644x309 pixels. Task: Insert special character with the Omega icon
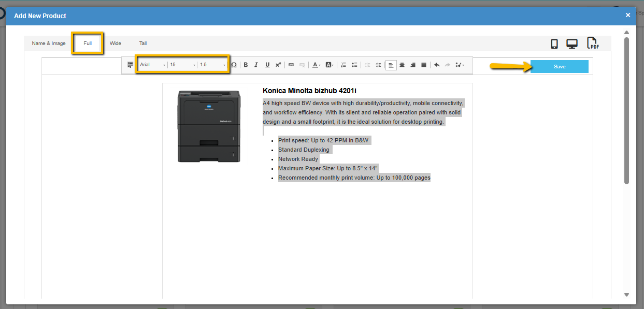pyautogui.click(x=234, y=65)
